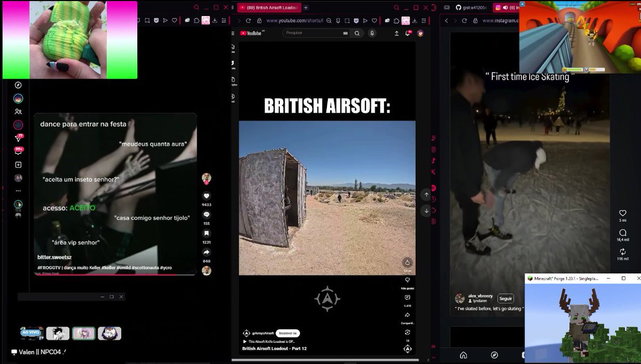Click the Minecraft Forge 1.20.1 window title bar
641x364 pixels.
click(x=582, y=279)
